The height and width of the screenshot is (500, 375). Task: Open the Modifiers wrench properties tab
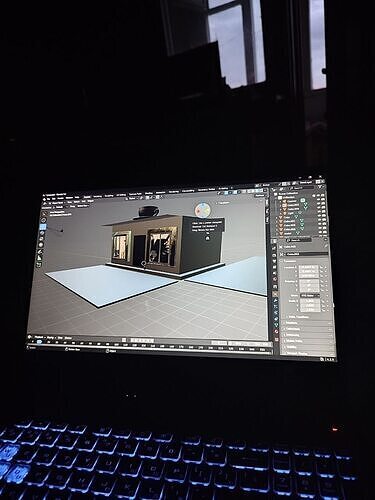click(276, 300)
